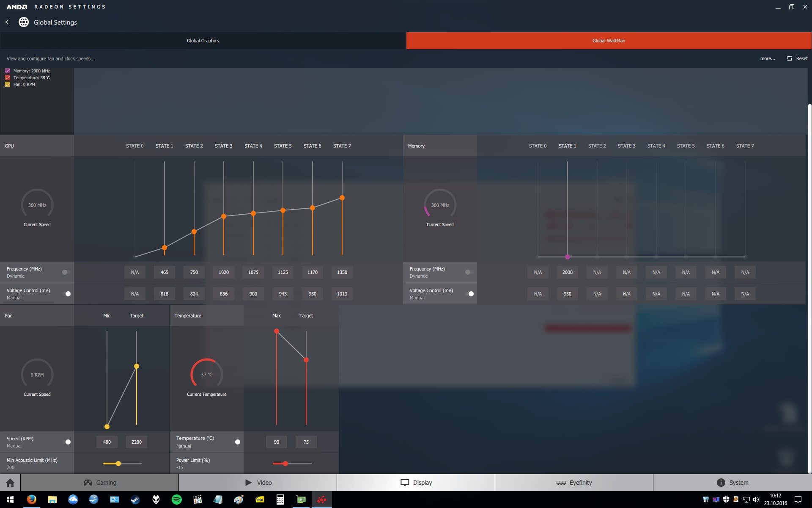Open the Gaming section
Image resolution: width=812 pixels, height=508 pixels.
(x=100, y=483)
